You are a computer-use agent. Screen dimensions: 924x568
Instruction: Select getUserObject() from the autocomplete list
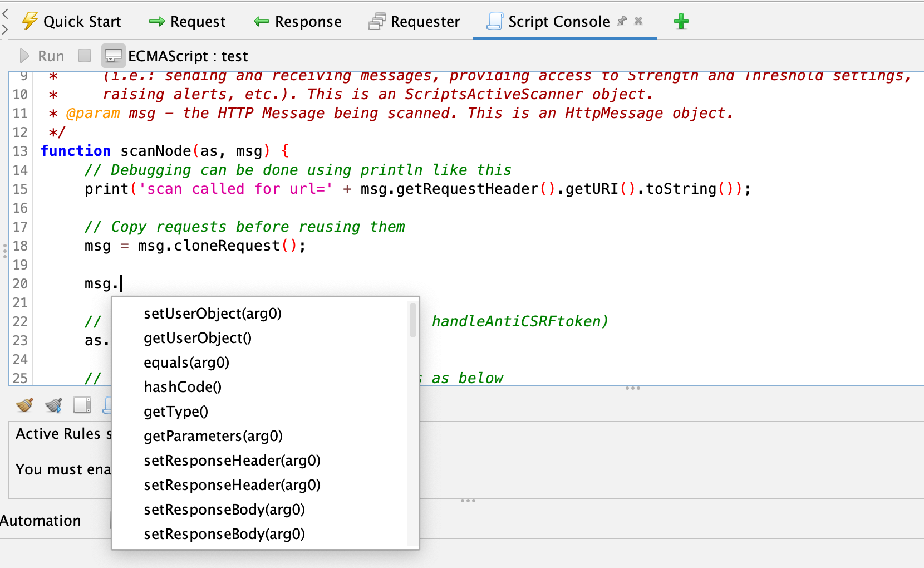(197, 338)
